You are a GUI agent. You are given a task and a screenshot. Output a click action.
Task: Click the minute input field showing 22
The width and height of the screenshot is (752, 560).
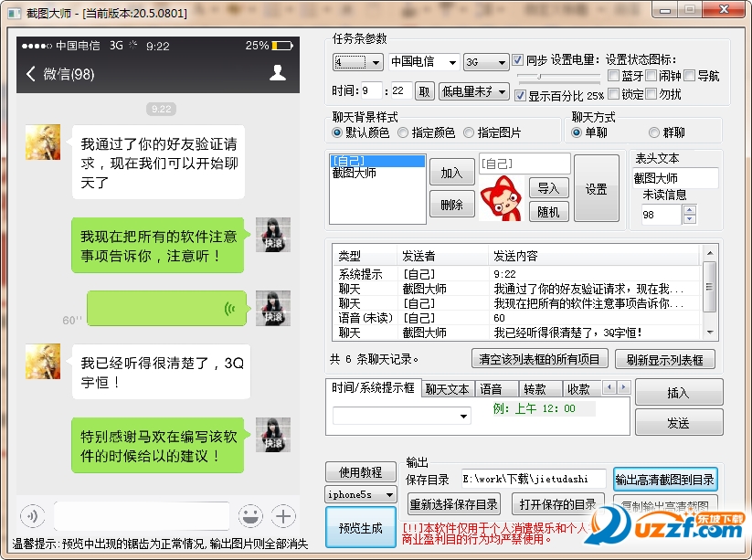click(401, 90)
